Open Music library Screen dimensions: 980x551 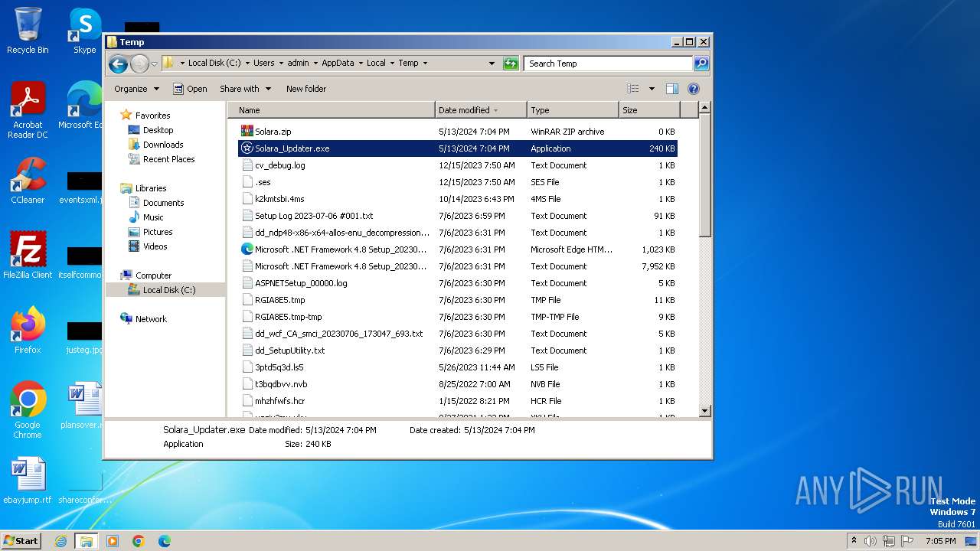(x=153, y=217)
